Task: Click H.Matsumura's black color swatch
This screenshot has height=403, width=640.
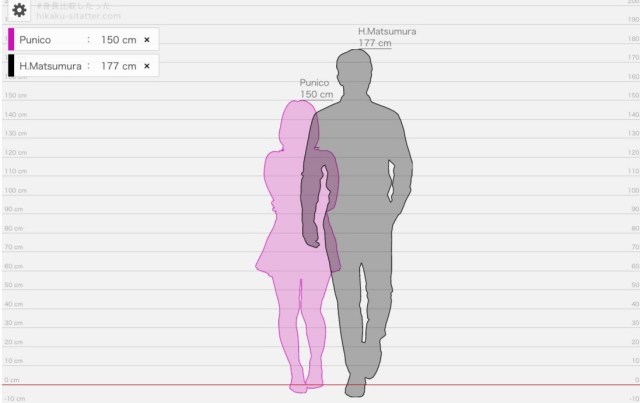Action: pos(11,66)
